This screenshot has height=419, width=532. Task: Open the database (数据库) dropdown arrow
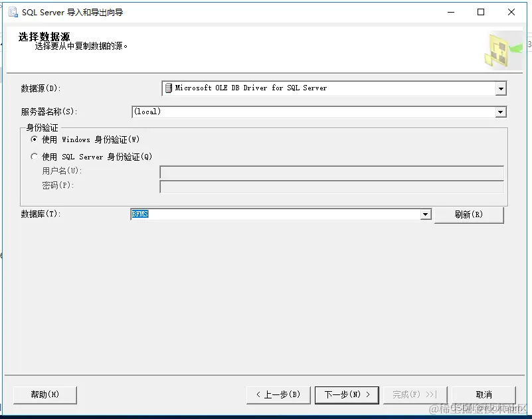[426, 214]
